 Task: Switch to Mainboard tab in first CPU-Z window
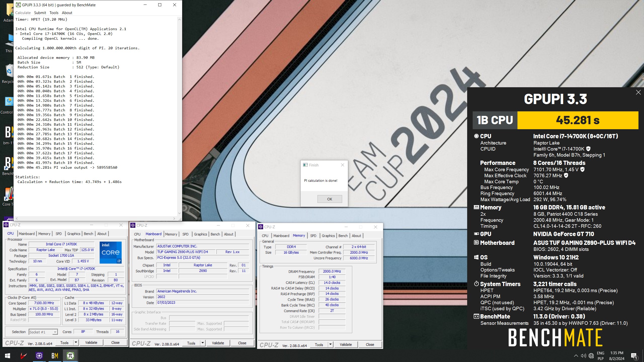[27, 234]
